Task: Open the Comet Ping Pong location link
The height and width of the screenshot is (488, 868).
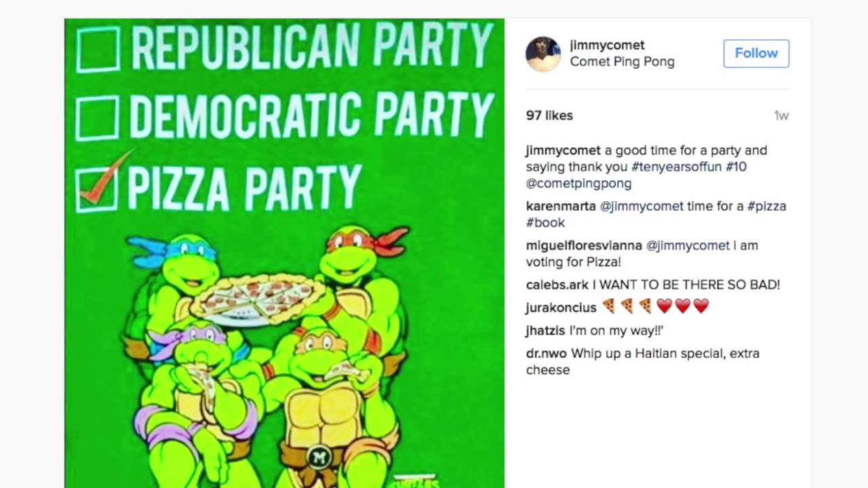Action: pos(622,62)
